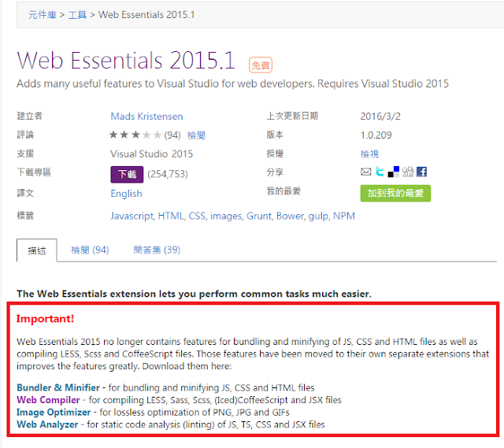Navigate to 工具 breadcrumb link

click(x=76, y=15)
